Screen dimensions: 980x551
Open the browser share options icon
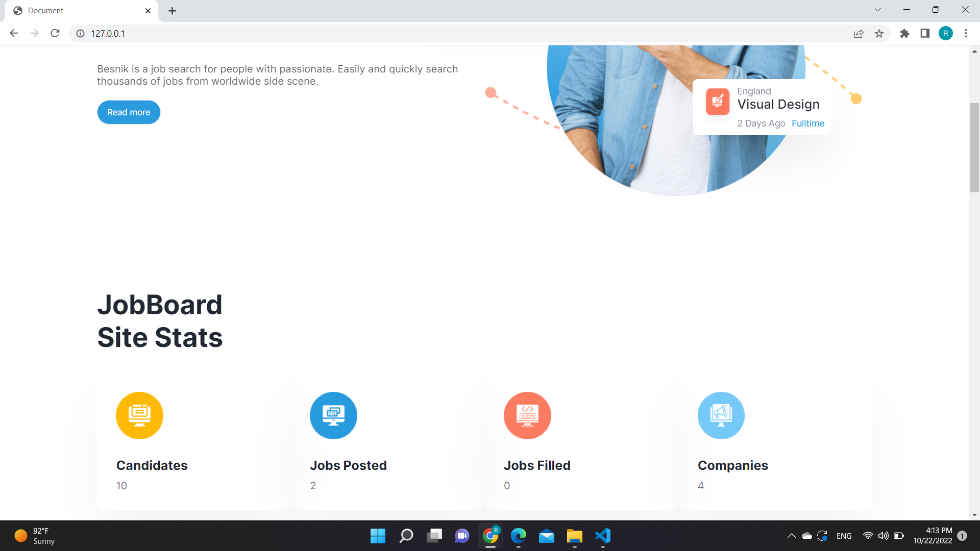pos(859,33)
